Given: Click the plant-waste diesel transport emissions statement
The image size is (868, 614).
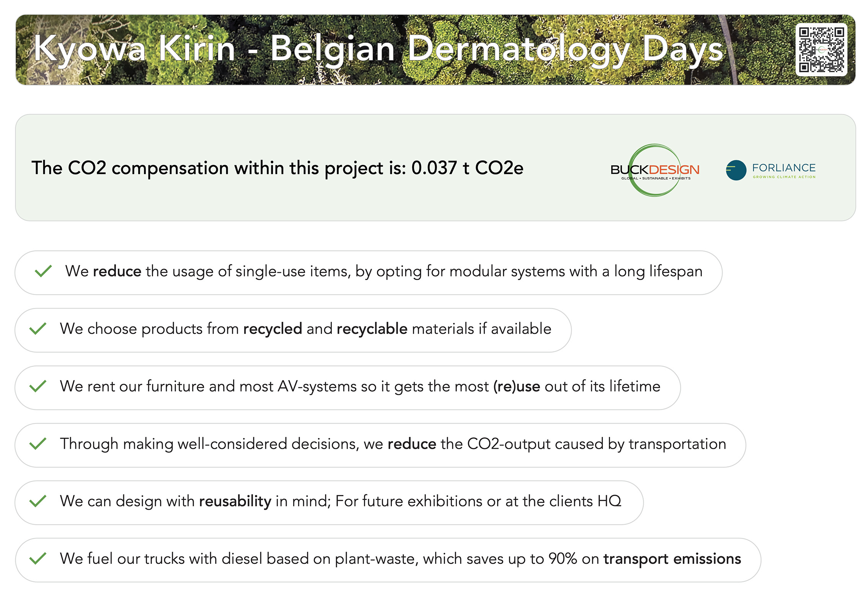Looking at the screenshot, I should pyautogui.click(x=400, y=559).
